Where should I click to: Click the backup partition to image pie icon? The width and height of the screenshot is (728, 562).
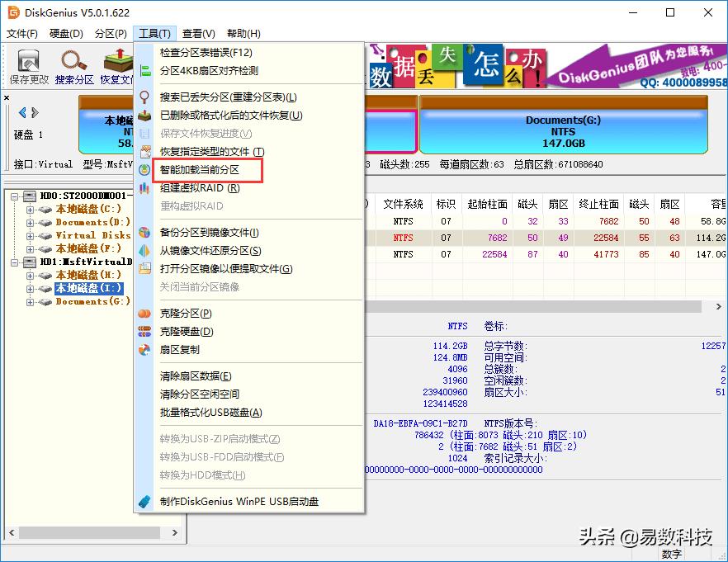click(144, 233)
